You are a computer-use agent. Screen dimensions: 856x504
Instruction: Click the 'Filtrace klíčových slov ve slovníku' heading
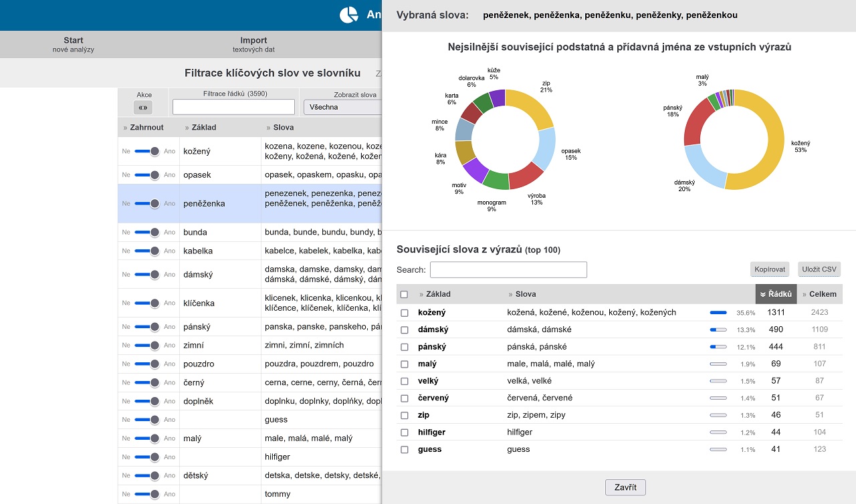tap(273, 73)
